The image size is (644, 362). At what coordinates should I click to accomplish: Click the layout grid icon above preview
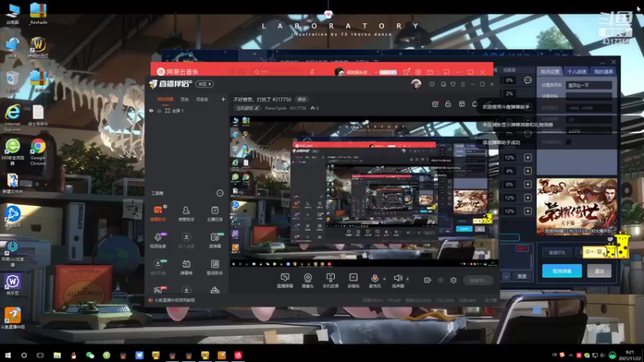(461, 105)
